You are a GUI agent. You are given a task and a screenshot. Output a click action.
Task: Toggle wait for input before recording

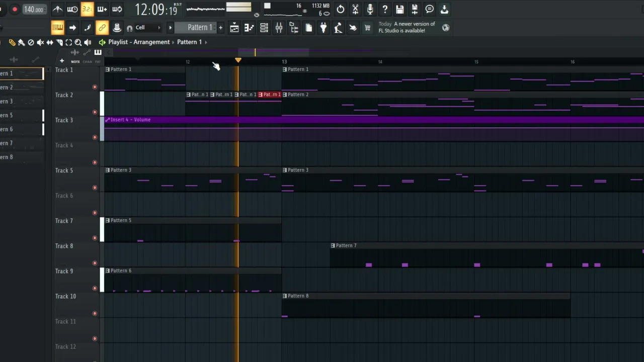point(72,9)
